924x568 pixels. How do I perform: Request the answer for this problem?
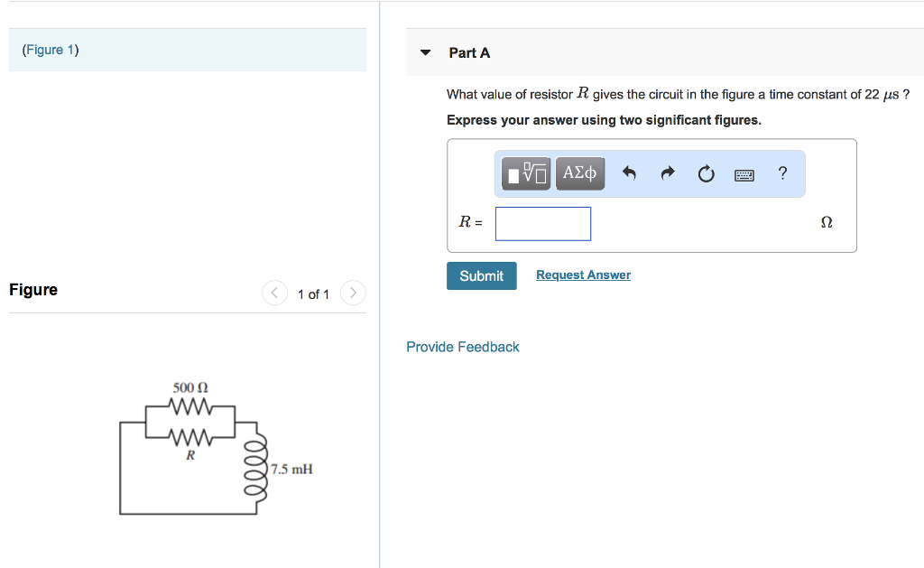pyautogui.click(x=583, y=275)
